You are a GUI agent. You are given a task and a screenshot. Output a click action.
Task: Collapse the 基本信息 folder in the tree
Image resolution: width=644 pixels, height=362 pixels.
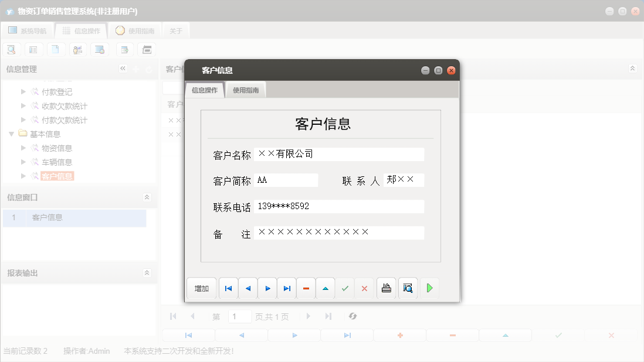pos(11,134)
